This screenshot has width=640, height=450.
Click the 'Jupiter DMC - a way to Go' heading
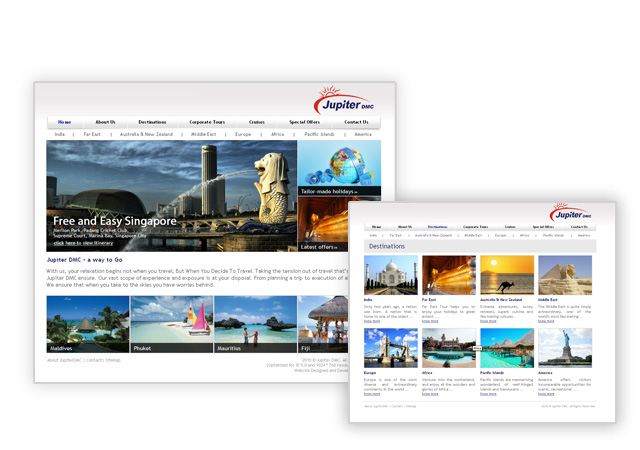pos(84,260)
